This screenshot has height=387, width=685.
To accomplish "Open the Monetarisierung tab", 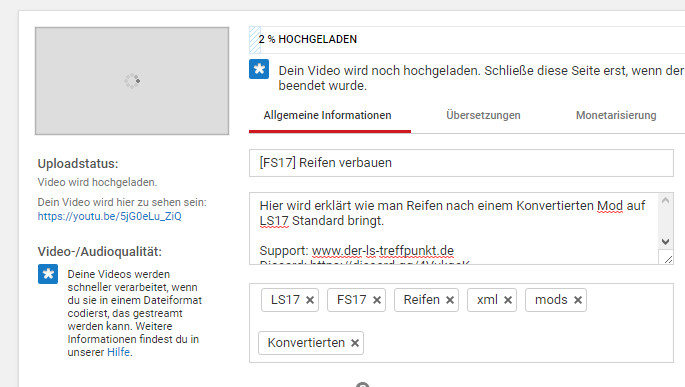I will click(x=616, y=115).
